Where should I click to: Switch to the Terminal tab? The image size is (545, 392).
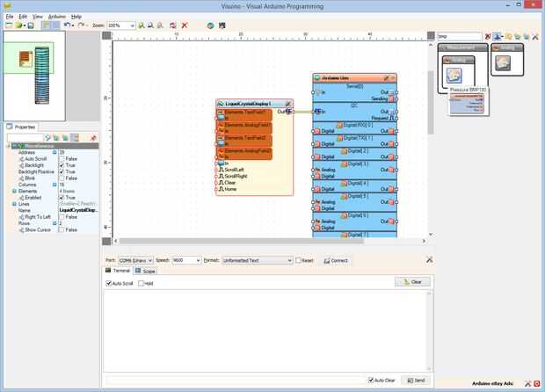pyautogui.click(x=118, y=271)
